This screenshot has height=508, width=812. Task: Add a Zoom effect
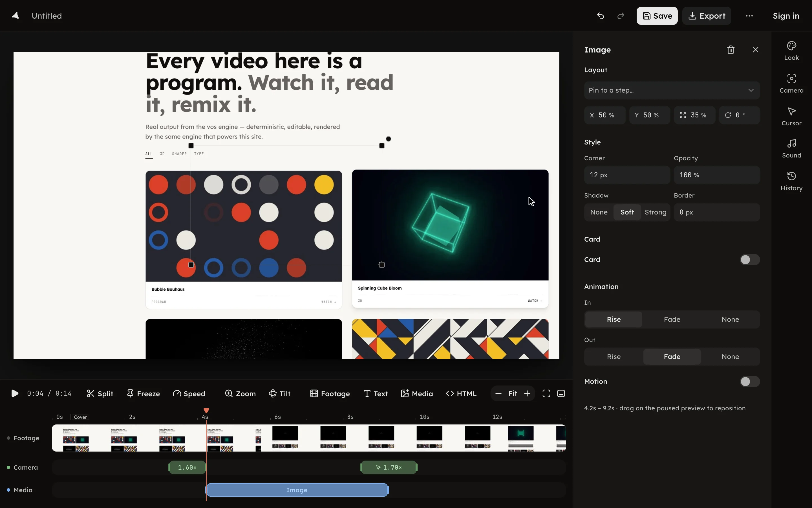[x=240, y=393]
